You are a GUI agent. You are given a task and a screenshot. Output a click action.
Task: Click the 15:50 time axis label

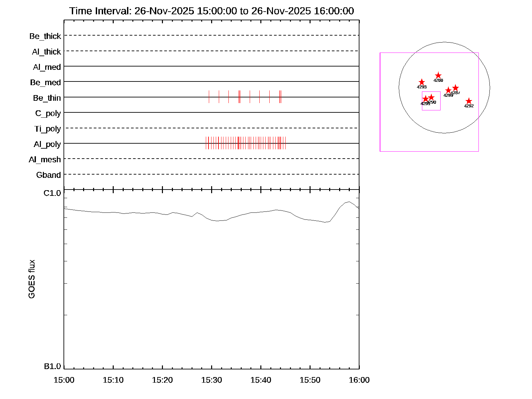coord(310,380)
